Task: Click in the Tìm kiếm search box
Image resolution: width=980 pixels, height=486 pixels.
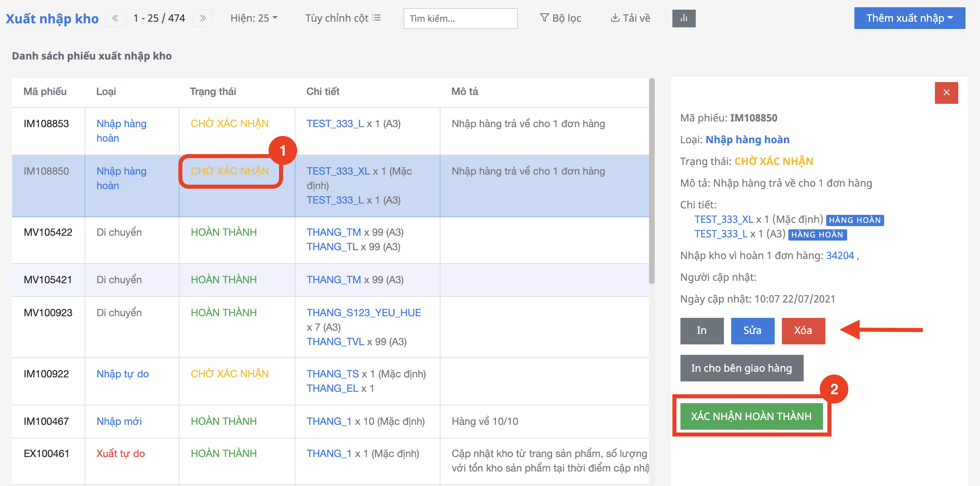Action: [460, 19]
